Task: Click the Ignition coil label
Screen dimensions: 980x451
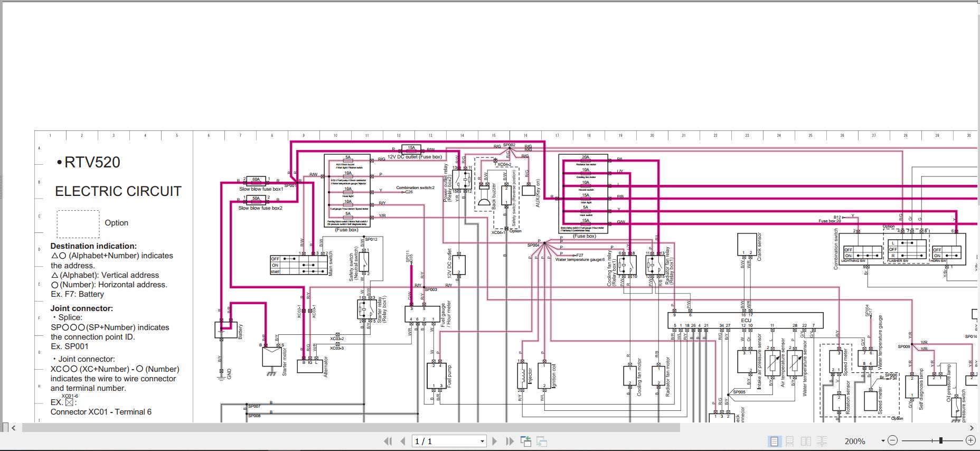Action: 554,376
